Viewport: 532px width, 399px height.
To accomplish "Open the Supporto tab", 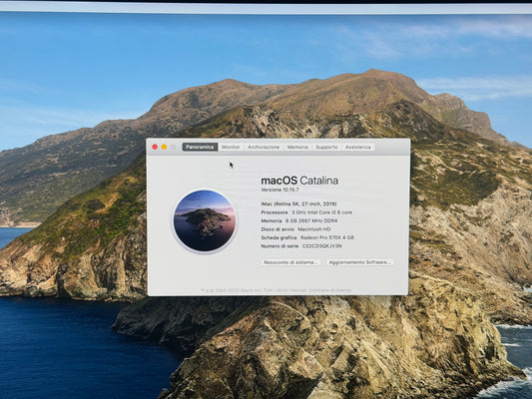I will tap(326, 147).
